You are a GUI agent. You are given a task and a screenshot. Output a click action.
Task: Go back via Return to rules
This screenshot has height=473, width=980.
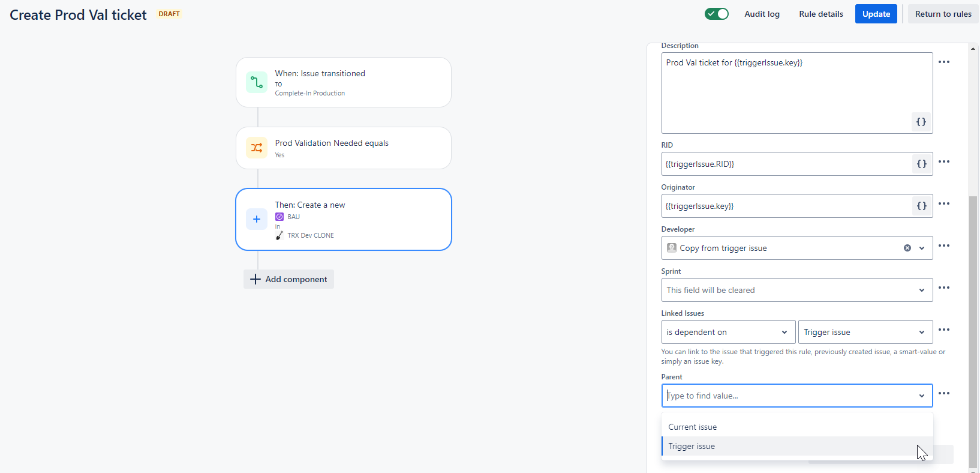pos(943,14)
